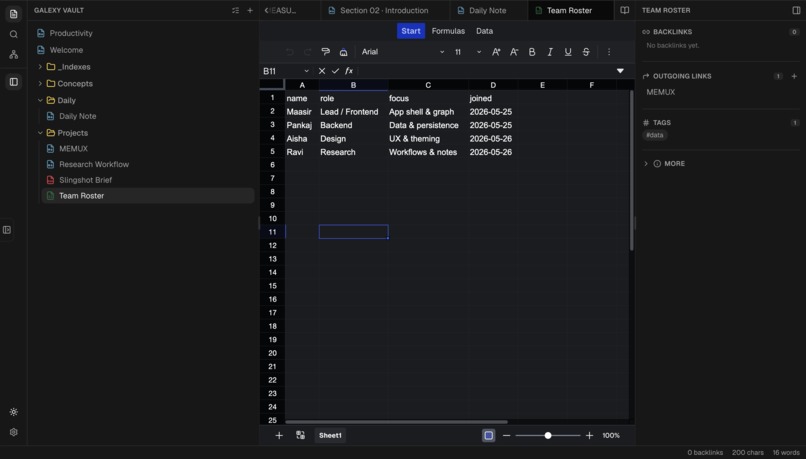Open the more toolbar options menu
Screen dimensions: 806x459
609,52
